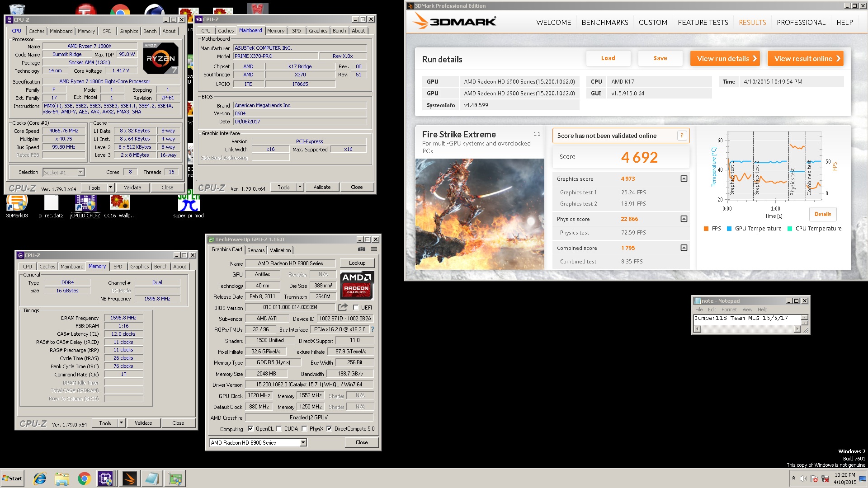
Task: Toggle the PhysX checkbox
Action: pos(304,429)
